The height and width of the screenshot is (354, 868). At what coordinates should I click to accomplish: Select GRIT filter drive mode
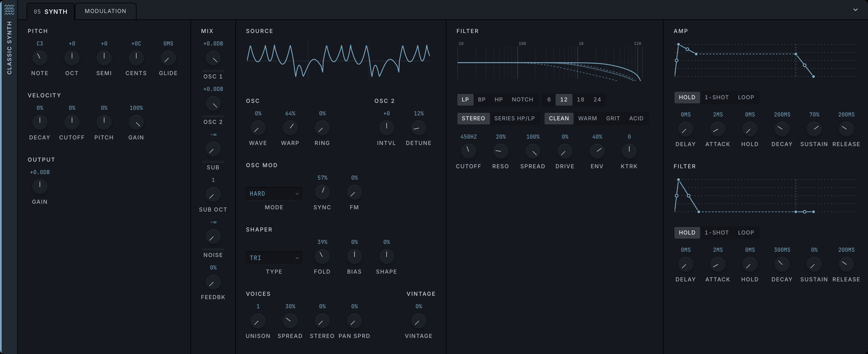point(613,118)
